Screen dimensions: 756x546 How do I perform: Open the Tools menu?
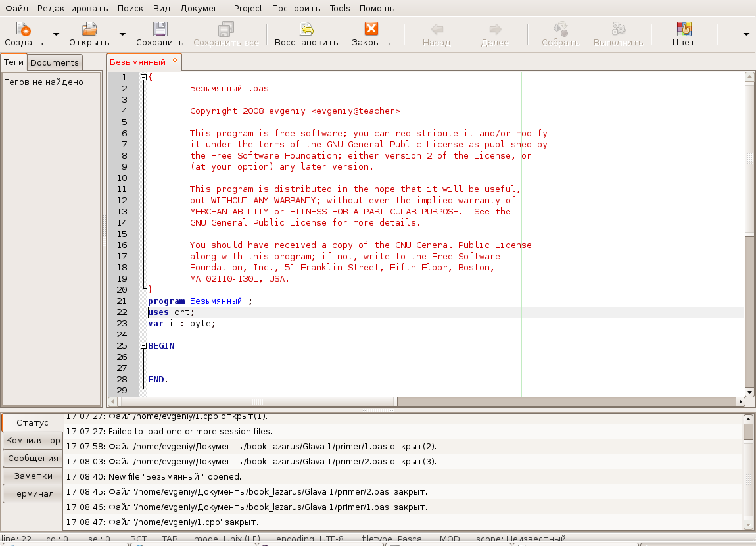coord(340,8)
